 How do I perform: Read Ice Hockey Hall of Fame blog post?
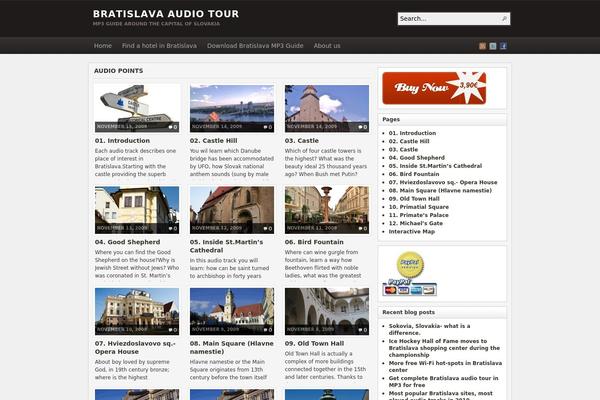pyautogui.click(x=444, y=348)
